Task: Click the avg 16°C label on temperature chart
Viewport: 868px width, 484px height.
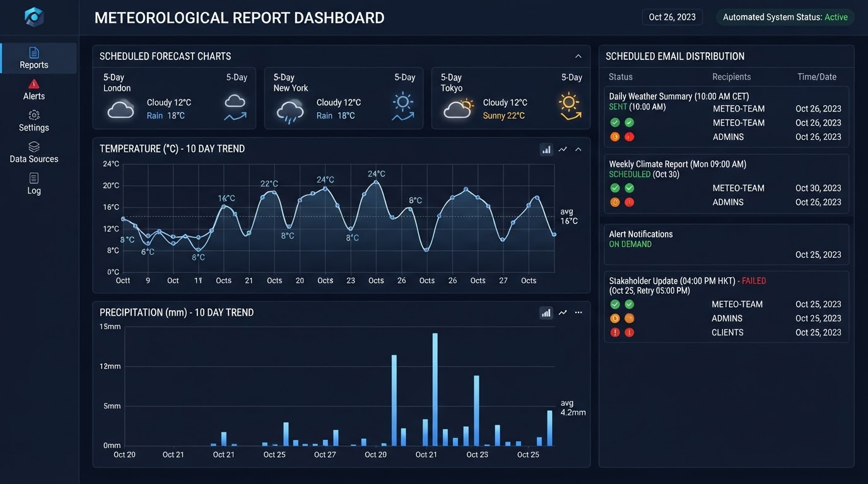Action: pos(568,216)
